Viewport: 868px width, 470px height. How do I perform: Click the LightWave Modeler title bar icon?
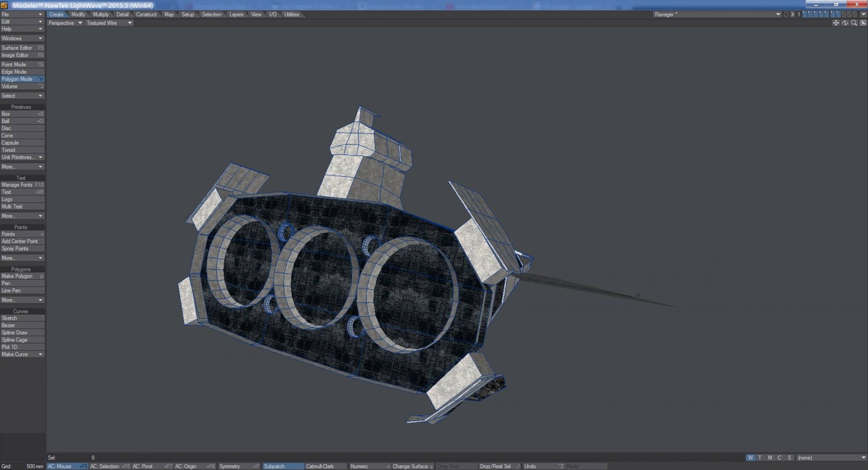click(4, 5)
